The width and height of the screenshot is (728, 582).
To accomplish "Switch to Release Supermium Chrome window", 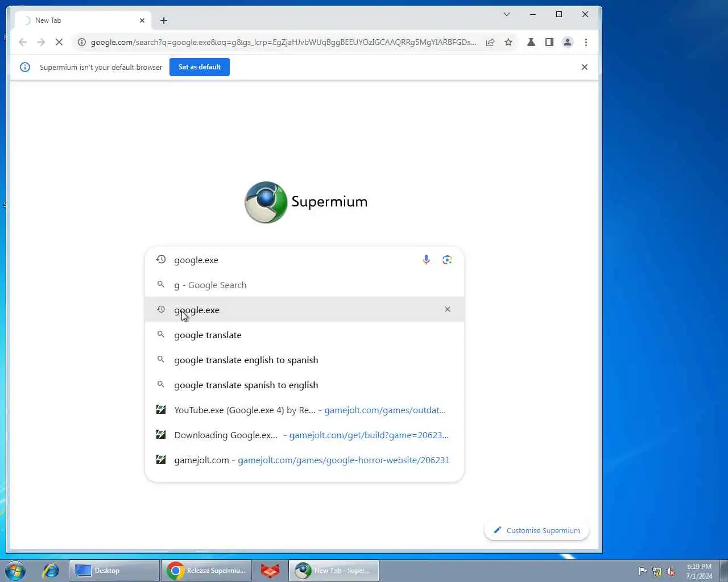I will coord(207,571).
